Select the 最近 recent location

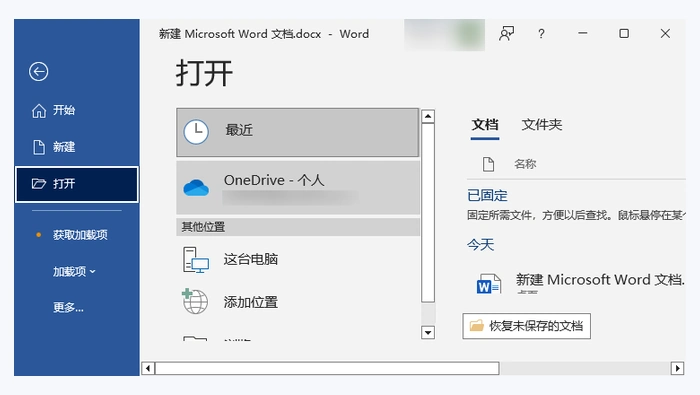298,132
